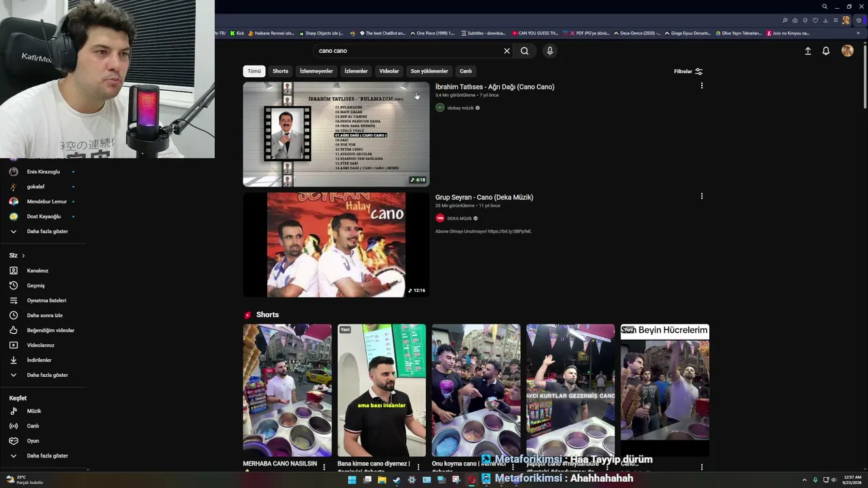
Task: Open File Explorer from the taskbar
Action: (x=382, y=480)
